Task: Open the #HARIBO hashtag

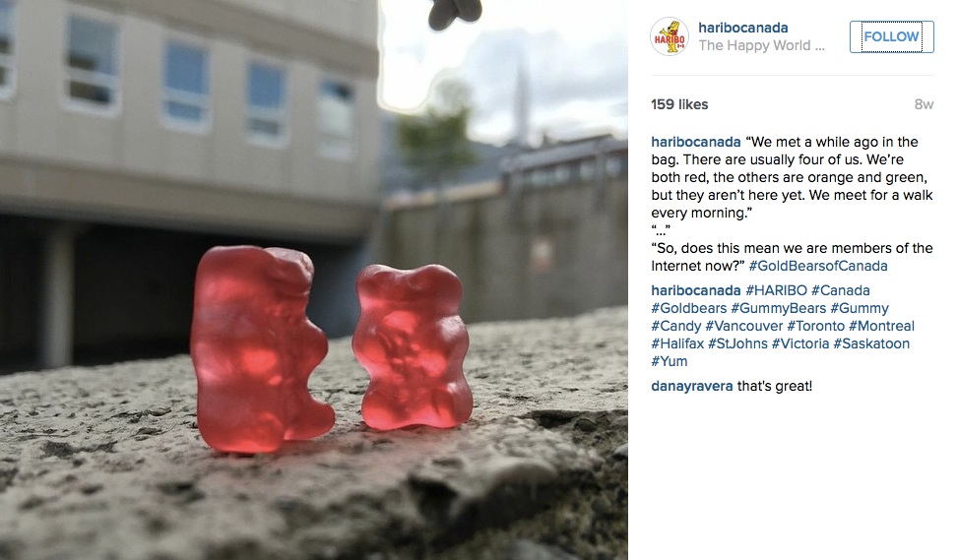Action: [776, 290]
